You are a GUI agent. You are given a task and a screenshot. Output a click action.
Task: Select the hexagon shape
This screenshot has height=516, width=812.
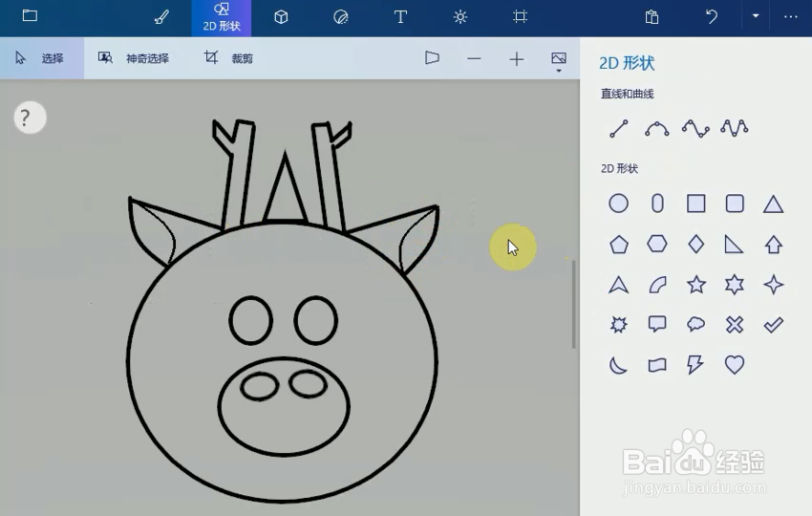point(657,244)
